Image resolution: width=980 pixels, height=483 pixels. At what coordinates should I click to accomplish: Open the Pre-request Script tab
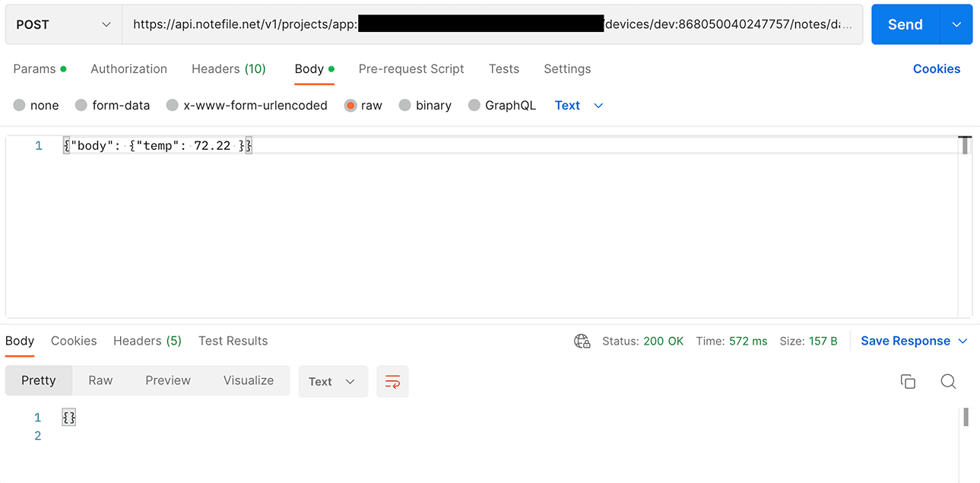pos(411,68)
